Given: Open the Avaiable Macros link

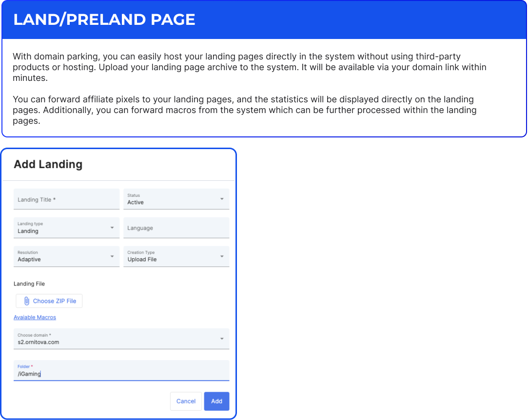Looking at the screenshot, I should point(35,317).
